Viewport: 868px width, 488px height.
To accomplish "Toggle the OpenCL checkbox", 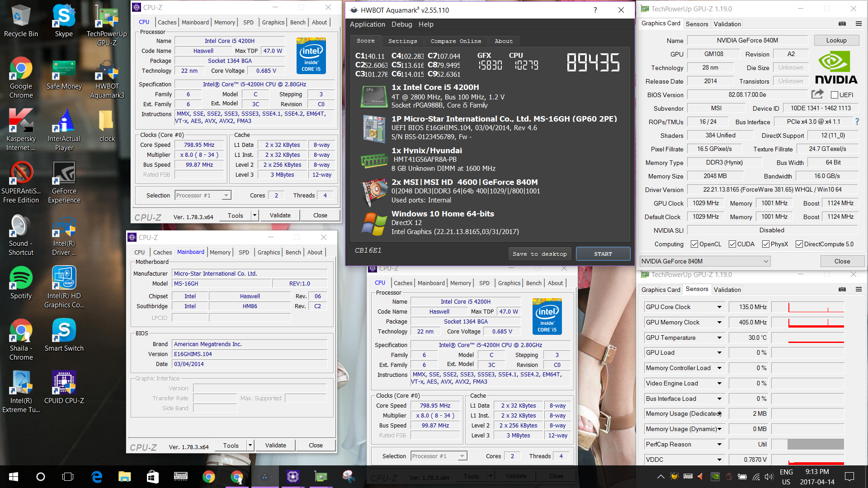I will coord(694,244).
